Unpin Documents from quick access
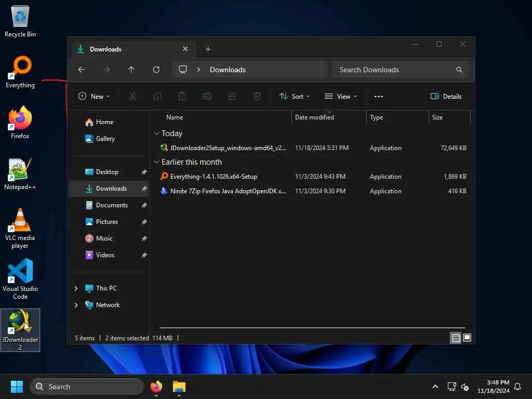 (x=144, y=205)
